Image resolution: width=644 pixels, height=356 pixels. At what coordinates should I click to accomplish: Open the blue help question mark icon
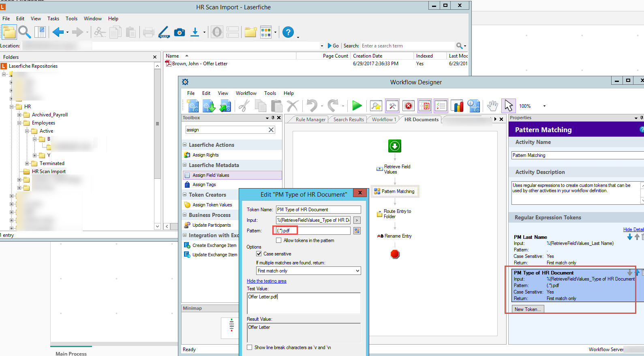[288, 32]
